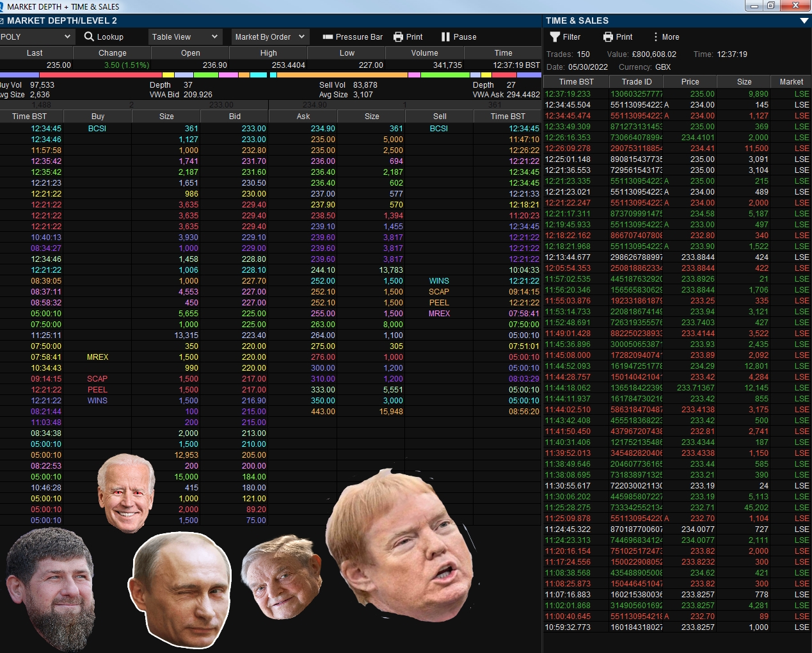Open the Table View dropdown
This screenshot has height=653, width=812.
(x=185, y=37)
